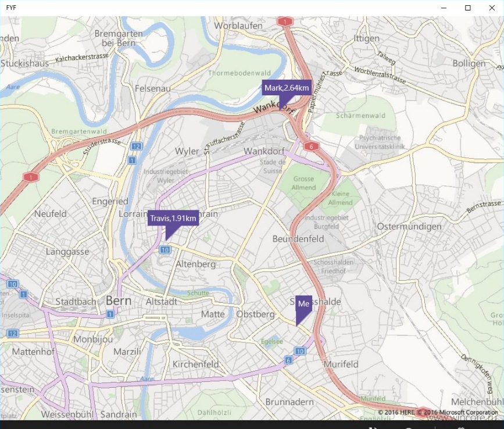
Task: Click the Bern city label on map
Action: [x=118, y=301]
